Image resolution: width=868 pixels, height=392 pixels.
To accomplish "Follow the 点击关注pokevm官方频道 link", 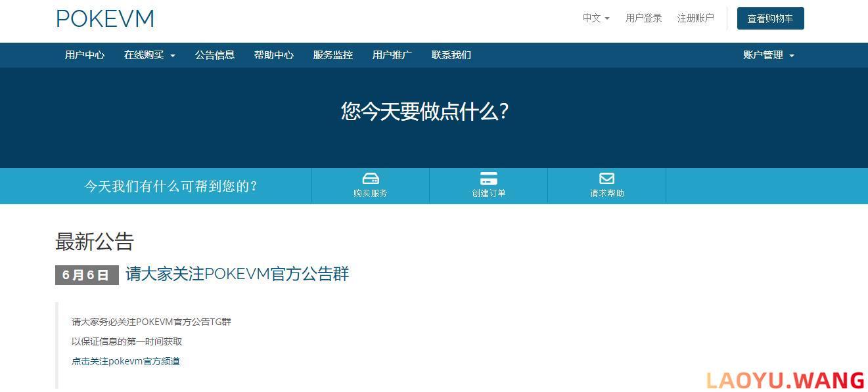I will point(126,361).
